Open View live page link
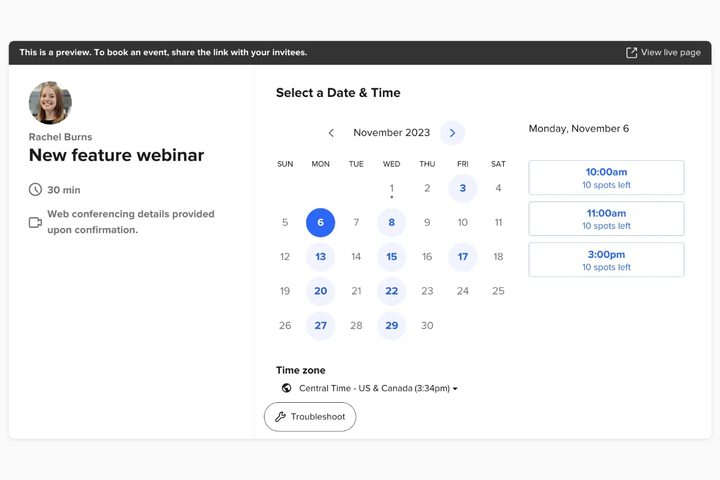This screenshot has height=480, width=720. [663, 52]
